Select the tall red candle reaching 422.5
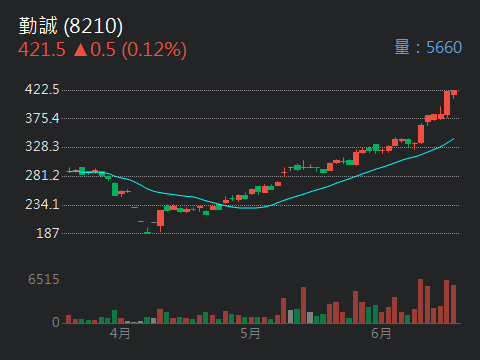 447,103
